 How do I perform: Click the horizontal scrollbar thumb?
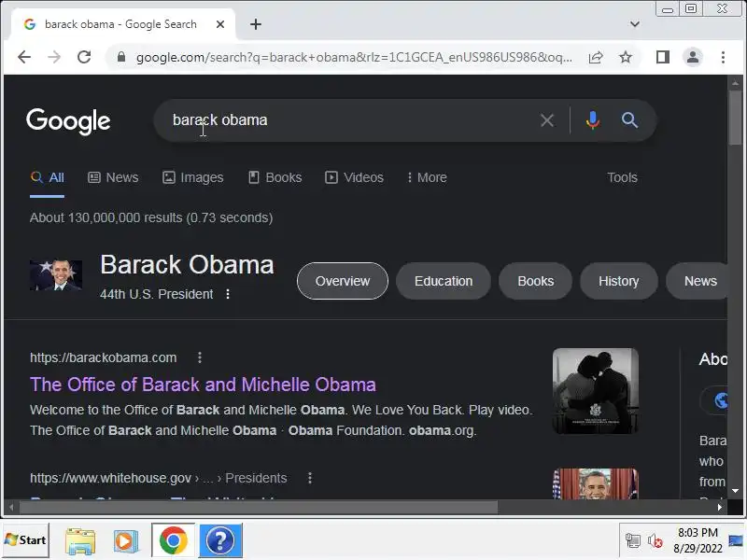pyautogui.click(x=259, y=507)
